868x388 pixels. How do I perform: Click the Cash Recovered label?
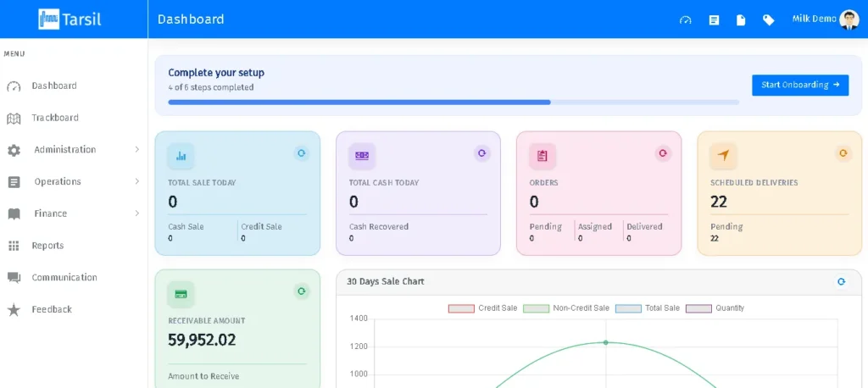(x=379, y=226)
